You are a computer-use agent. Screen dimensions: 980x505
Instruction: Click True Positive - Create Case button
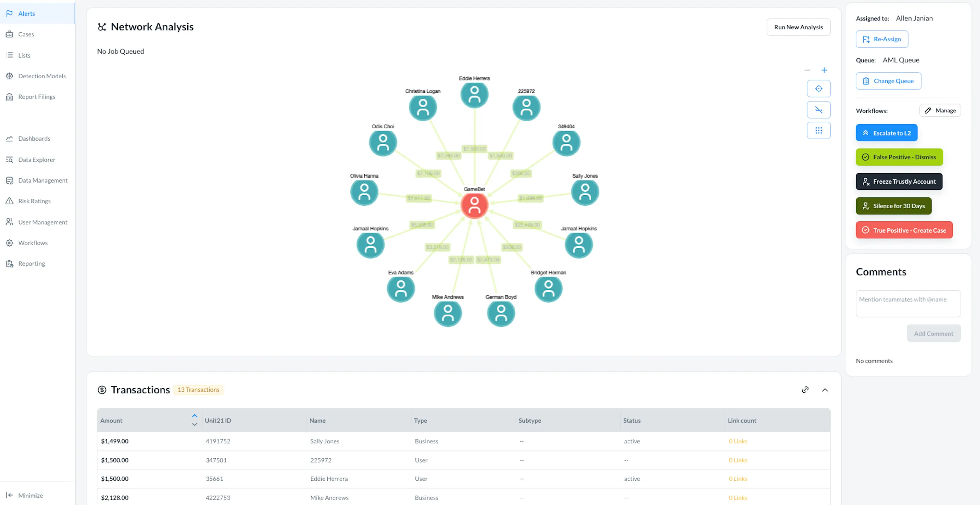(x=904, y=230)
